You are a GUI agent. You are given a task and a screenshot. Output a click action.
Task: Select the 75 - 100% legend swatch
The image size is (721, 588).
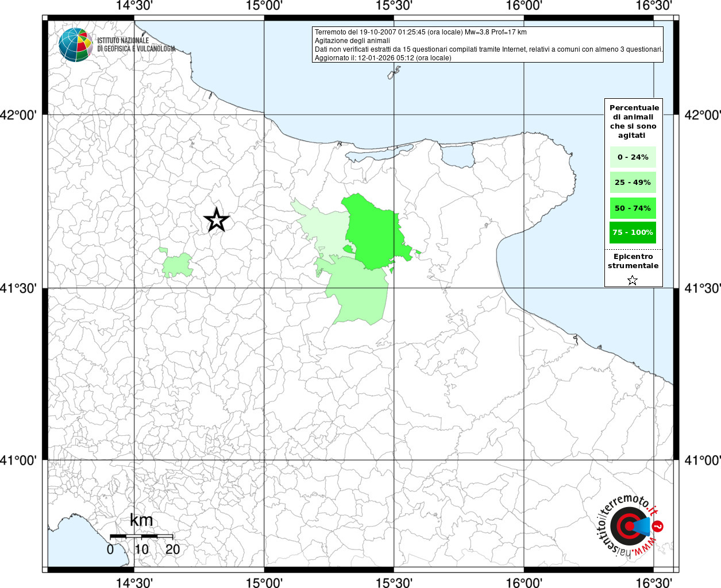point(633,233)
